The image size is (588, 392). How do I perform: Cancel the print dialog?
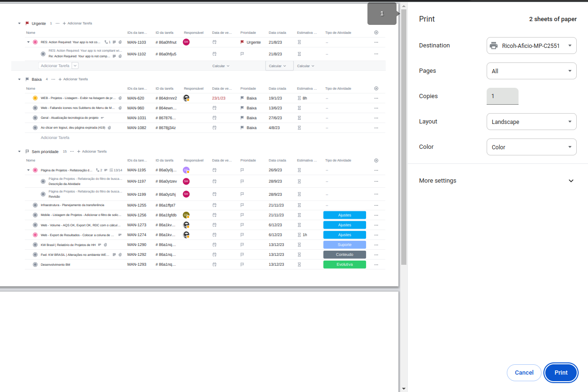(x=524, y=373)
